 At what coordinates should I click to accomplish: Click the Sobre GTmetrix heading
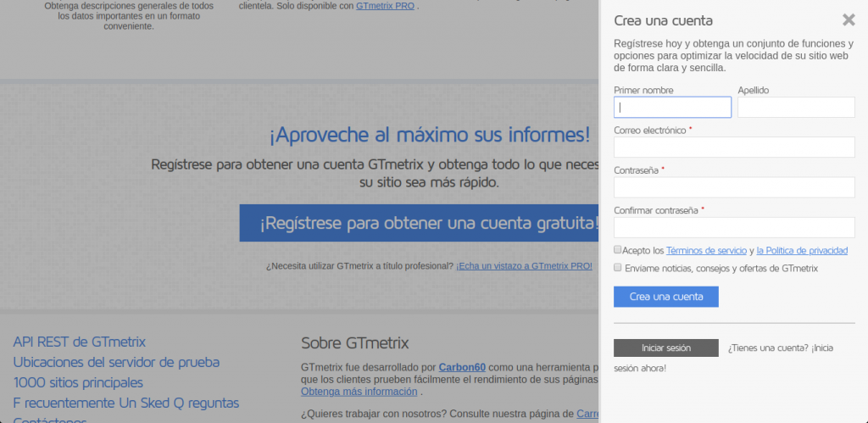point(355,343)
